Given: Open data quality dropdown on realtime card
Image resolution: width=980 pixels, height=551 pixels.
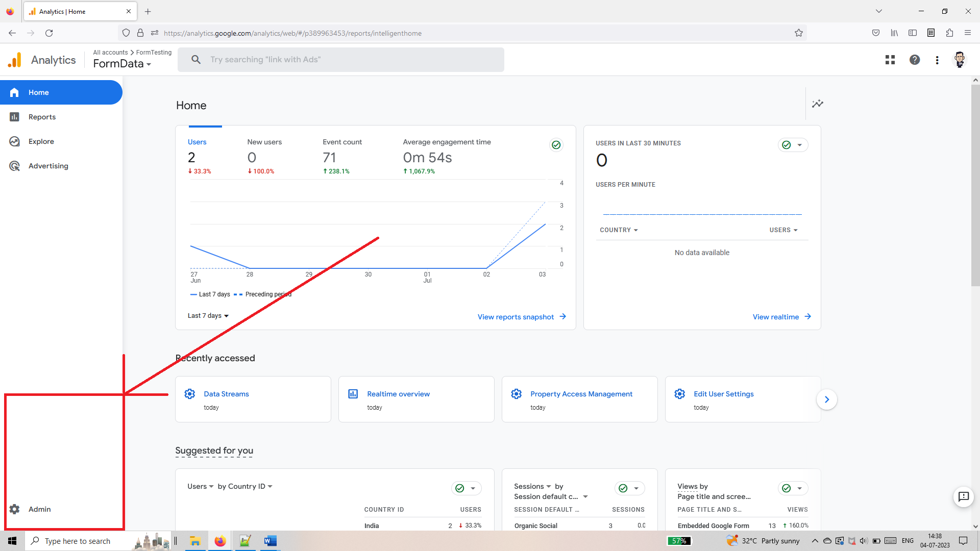Looking at the screenshot, I should tap(793, 145).
